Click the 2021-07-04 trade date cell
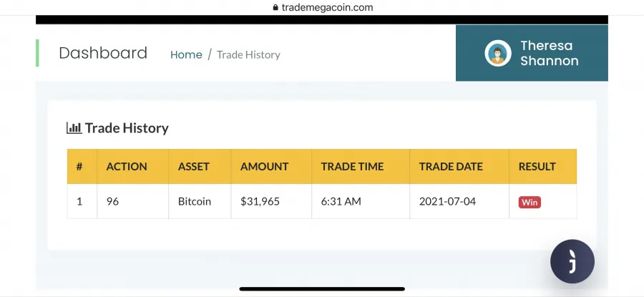Image resolution: width=644 pixels, height=297 pixels. pyautogui.click(x=459, y=201)
